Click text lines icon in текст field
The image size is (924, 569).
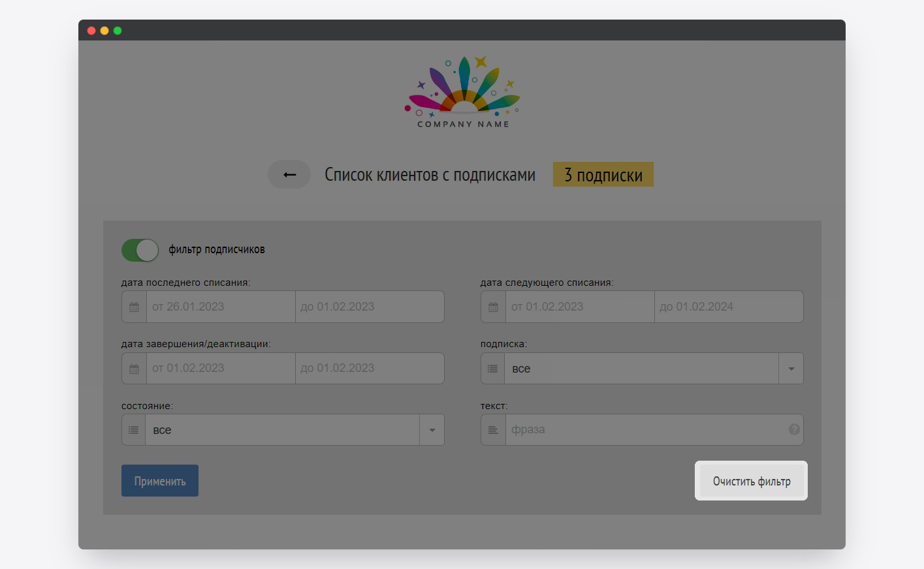point(493,430)
